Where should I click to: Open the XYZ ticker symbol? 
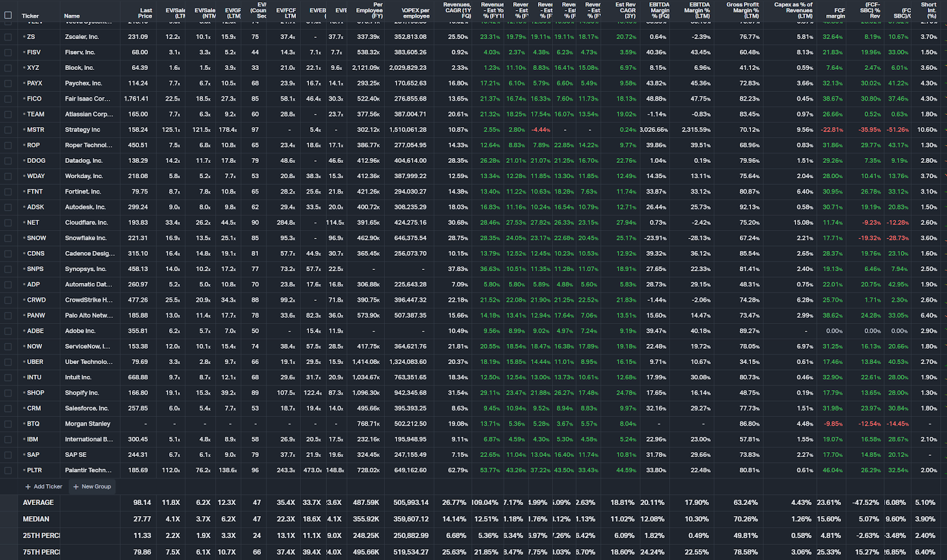(33, 67)
